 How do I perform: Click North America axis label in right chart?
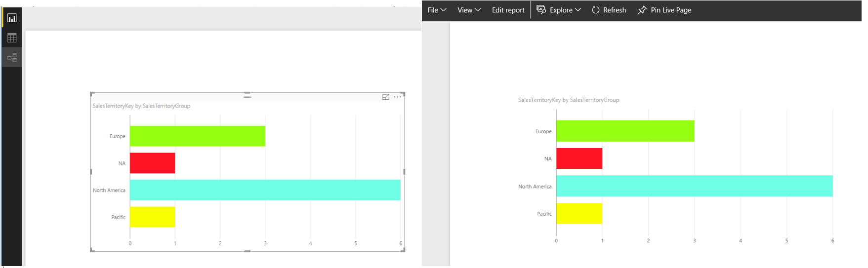coord(535,187)
